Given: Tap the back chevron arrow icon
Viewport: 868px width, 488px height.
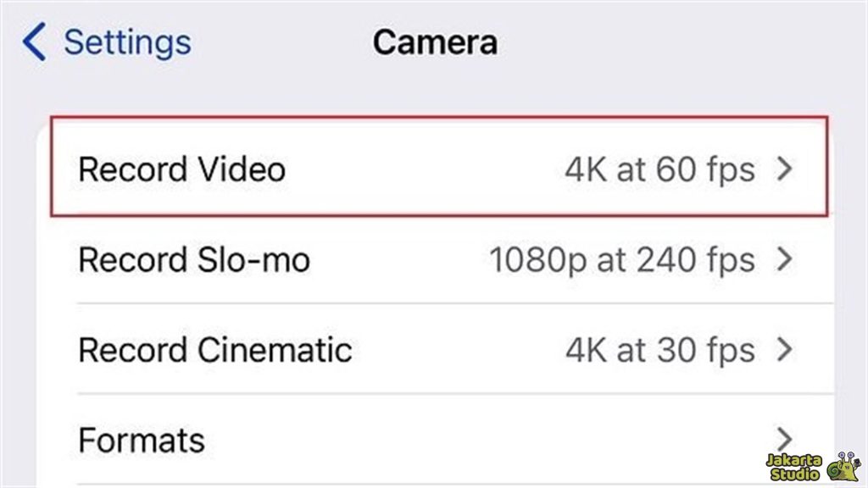Looking at the screenshot, I should point(34,42).
